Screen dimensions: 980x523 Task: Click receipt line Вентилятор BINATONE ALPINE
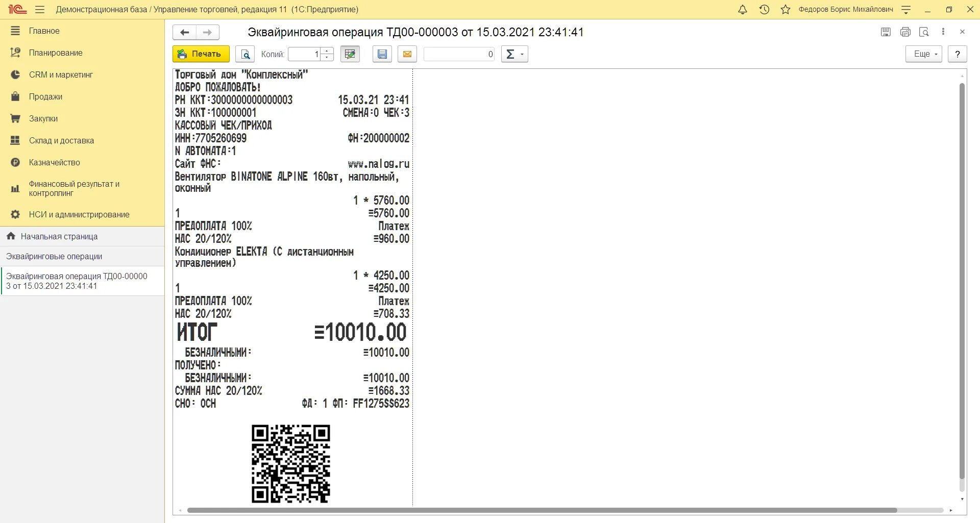(x=287, y=182)
